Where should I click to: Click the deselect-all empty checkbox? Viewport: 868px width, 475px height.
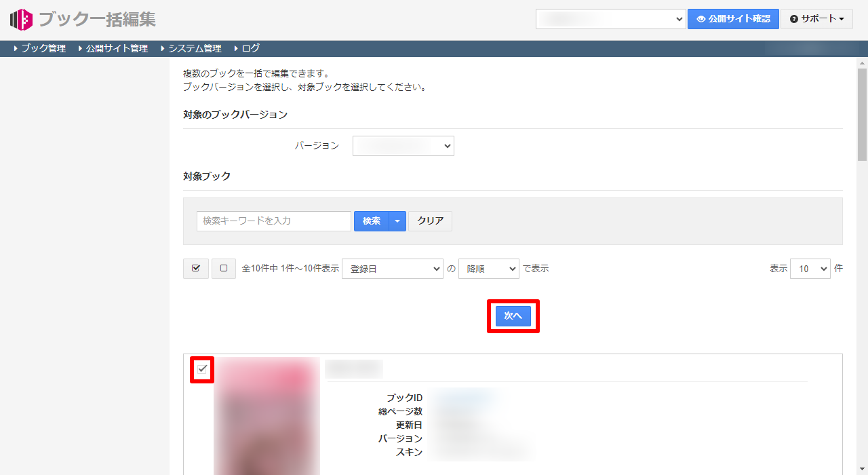224,268
